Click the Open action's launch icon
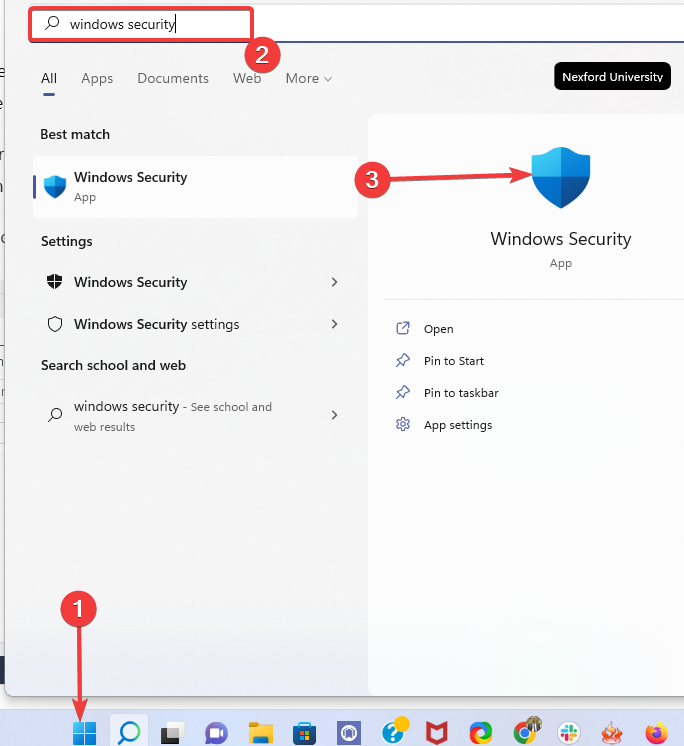This screenshot has height=746, width=684. 403,328
